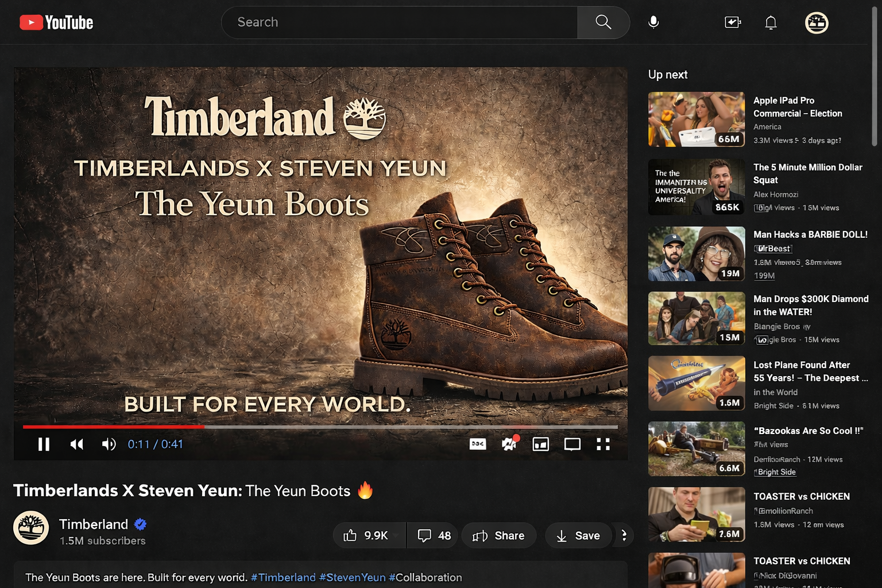The image size is (882, 588).
Task: Click title 'The 5 Minute Million Dollar Squat'
Action: (807, 173)
